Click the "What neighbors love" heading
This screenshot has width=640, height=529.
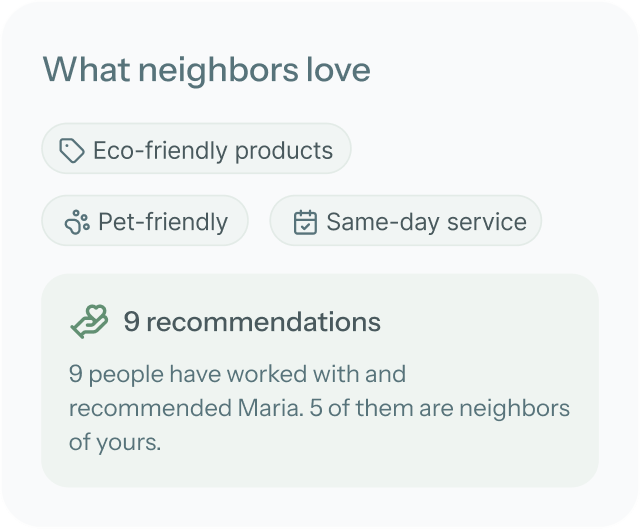point(206,70)
